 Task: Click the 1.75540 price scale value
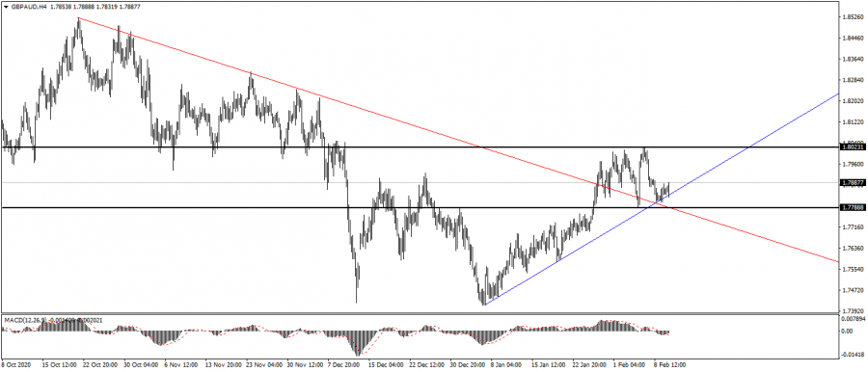(854, 270)
